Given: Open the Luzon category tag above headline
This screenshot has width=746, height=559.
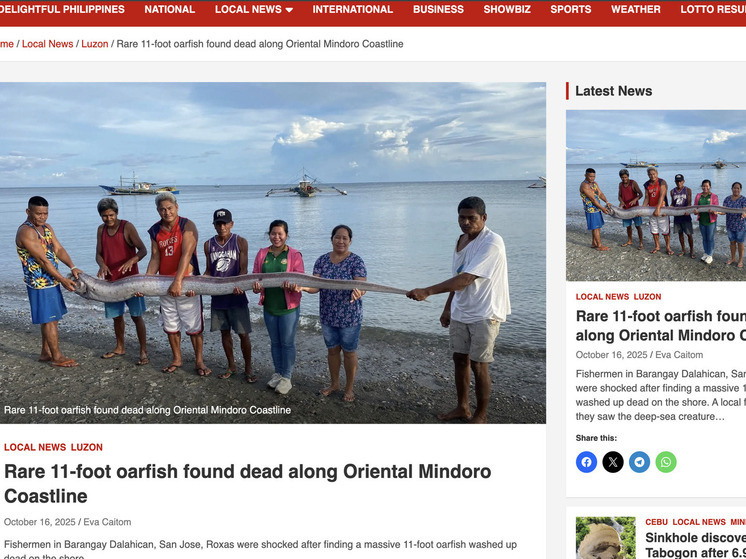Looking at the screenshot, I should 87,447.
